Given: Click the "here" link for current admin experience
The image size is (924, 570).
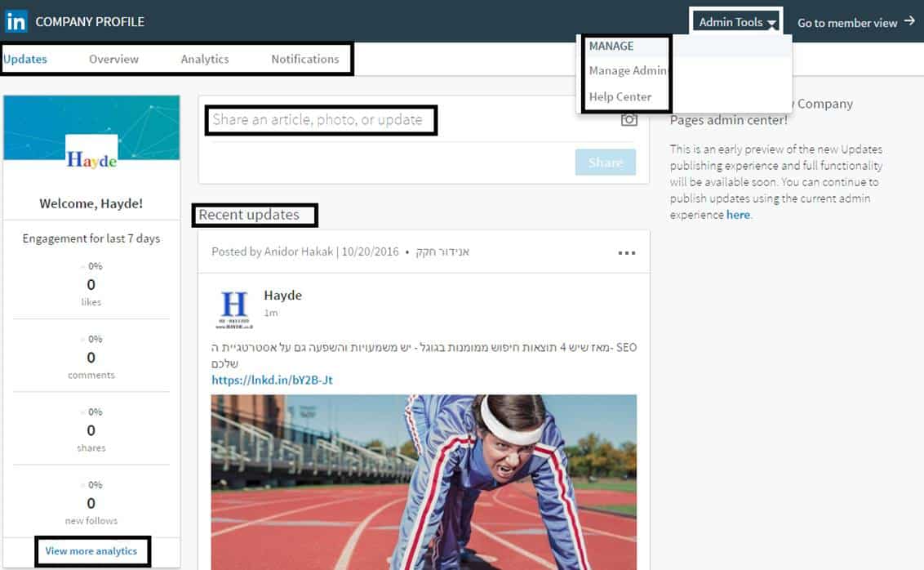Looking at the screenshot, I should coord(737,214).
